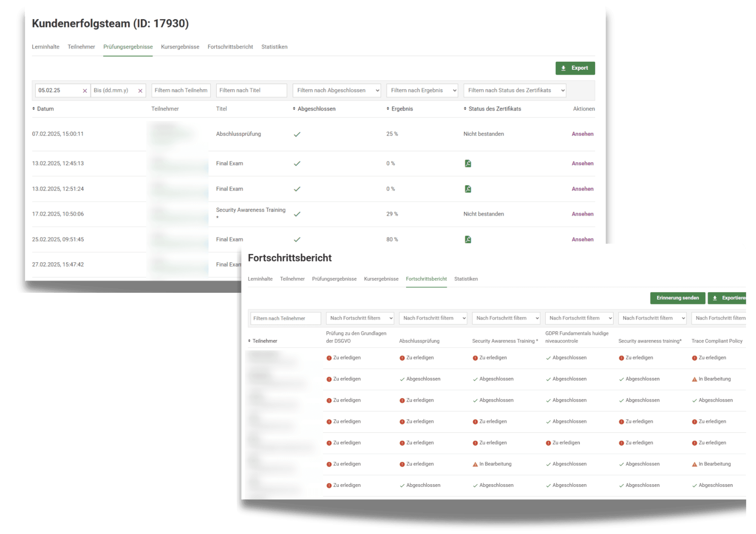Click the certificate PDF icon for 25.02.2025 exam
The width and height of the screenshot is (756, 534).
pyautogui.click(x=468, y=239)
